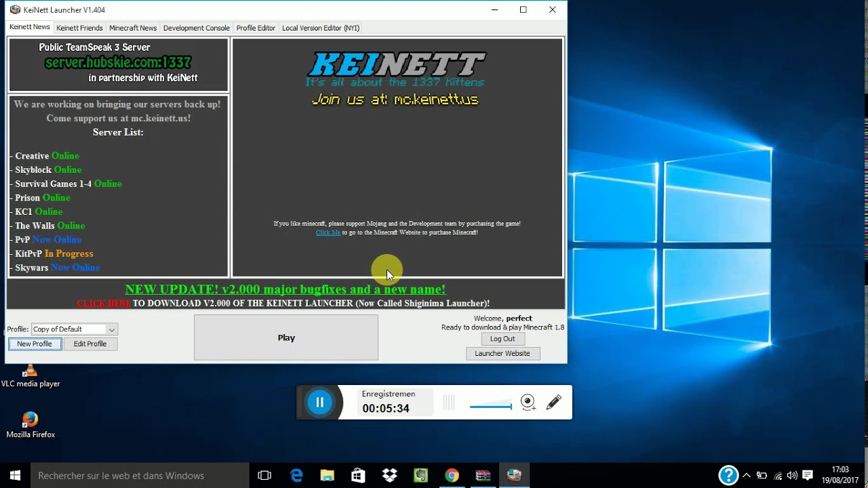Open the Wi-Fi network tray icon
This screenshot has height=488, width=868.
pos(778,476)
